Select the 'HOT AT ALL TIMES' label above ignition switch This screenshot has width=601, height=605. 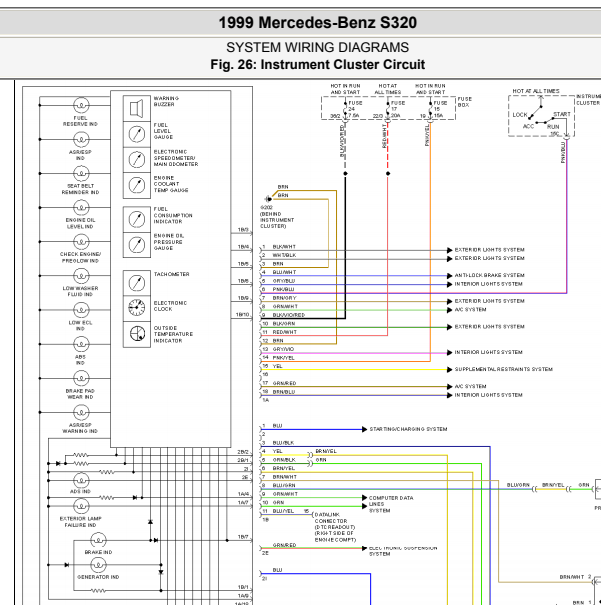click(x=536, y=91)
